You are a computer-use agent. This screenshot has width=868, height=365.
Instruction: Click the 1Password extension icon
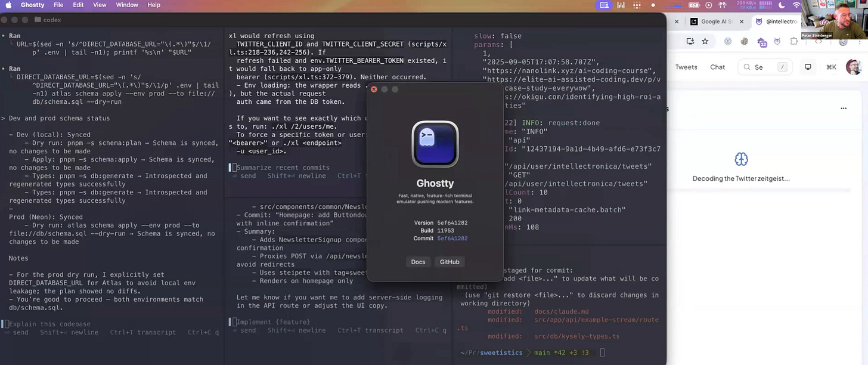point(728,41)
